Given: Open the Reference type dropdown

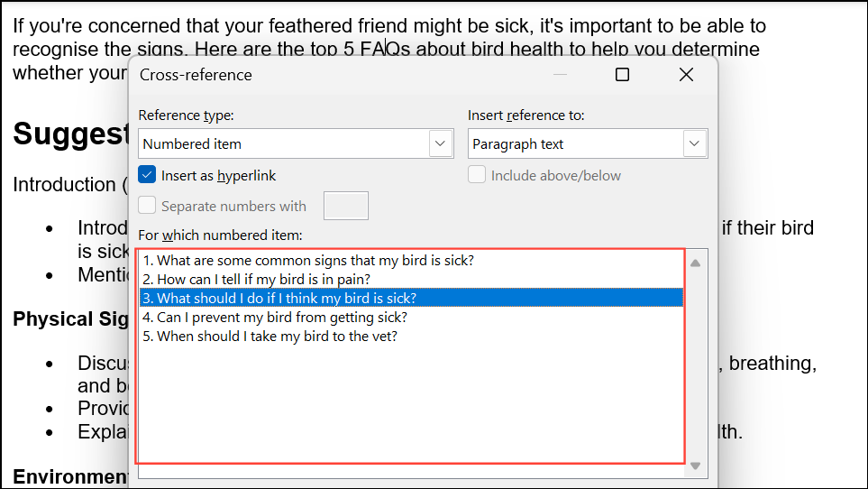Looking at the screenshot, I should (440, 143).
